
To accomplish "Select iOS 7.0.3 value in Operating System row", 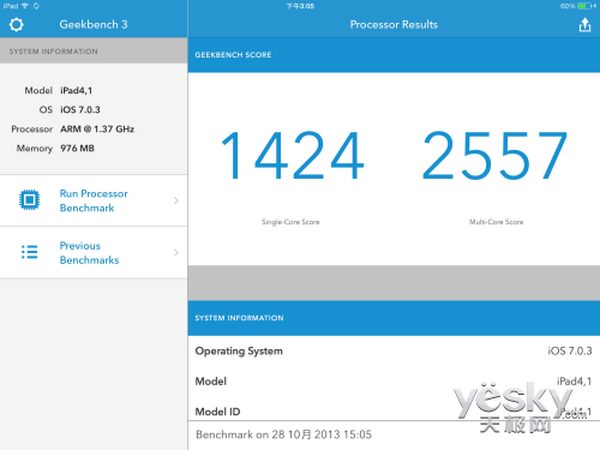I will click(570, 351).
